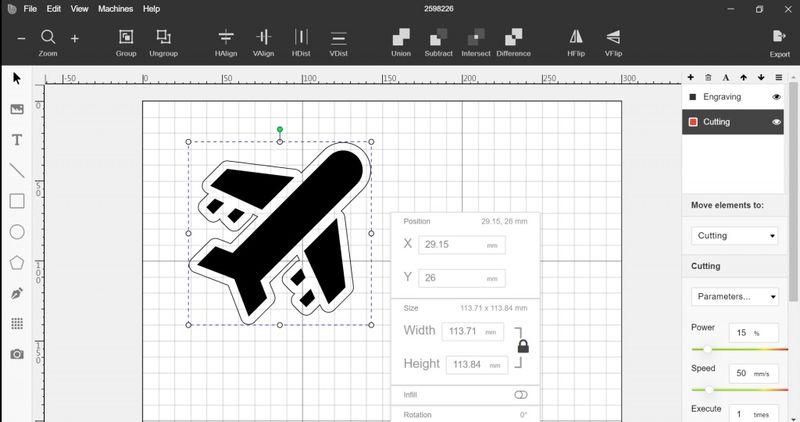Screen dimensions: 800x422
Task: Expand the Parameters dropdown
Action: tap(735, 297)
